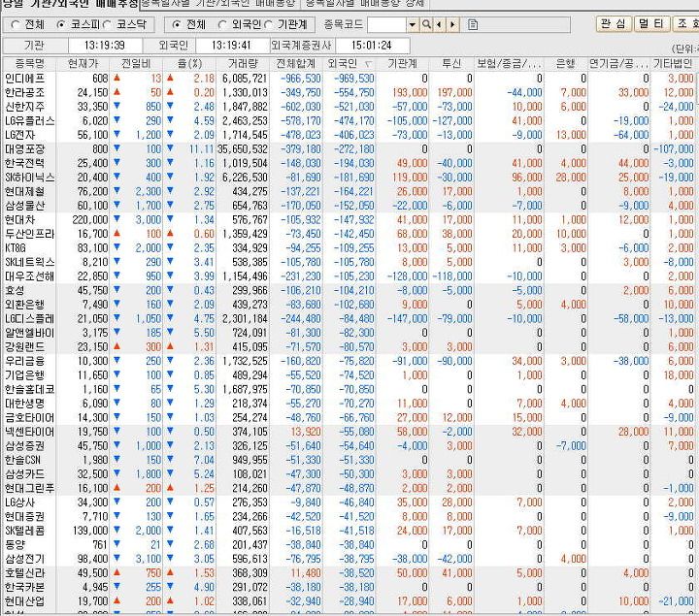
Task: Sort by 기타법인 column header
Action: [673, 64]
